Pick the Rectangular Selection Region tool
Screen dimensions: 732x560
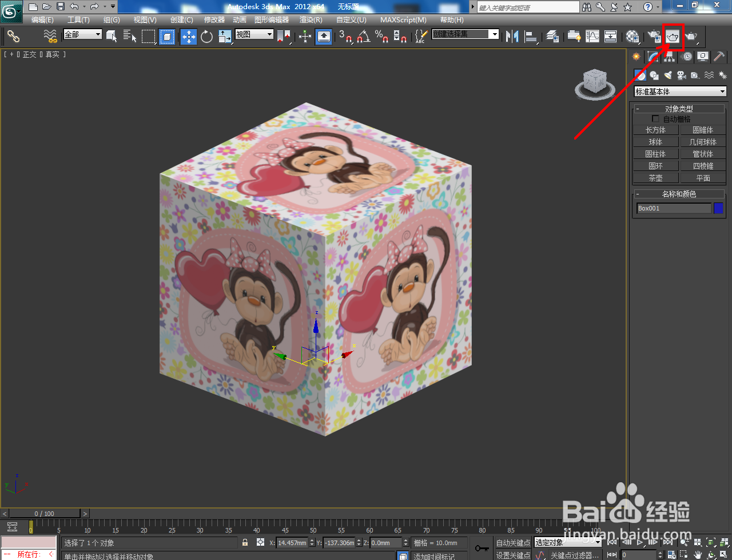click(149, 37)
